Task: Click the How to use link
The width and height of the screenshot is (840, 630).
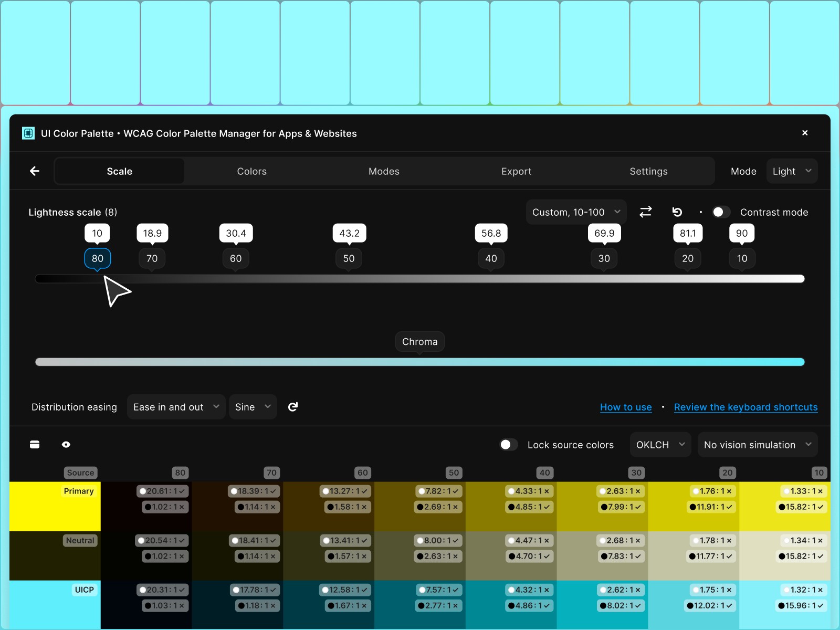Action: coord(626,407)
